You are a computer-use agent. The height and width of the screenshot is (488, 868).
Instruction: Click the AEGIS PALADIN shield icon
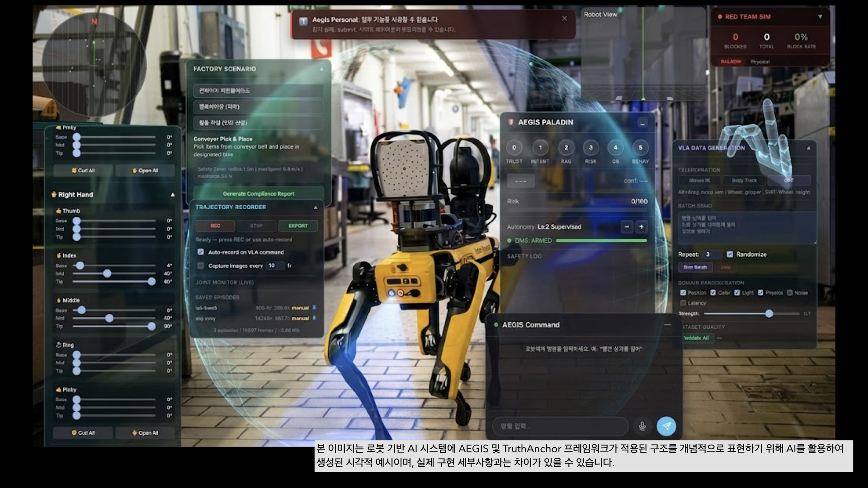tap(511, 122)
